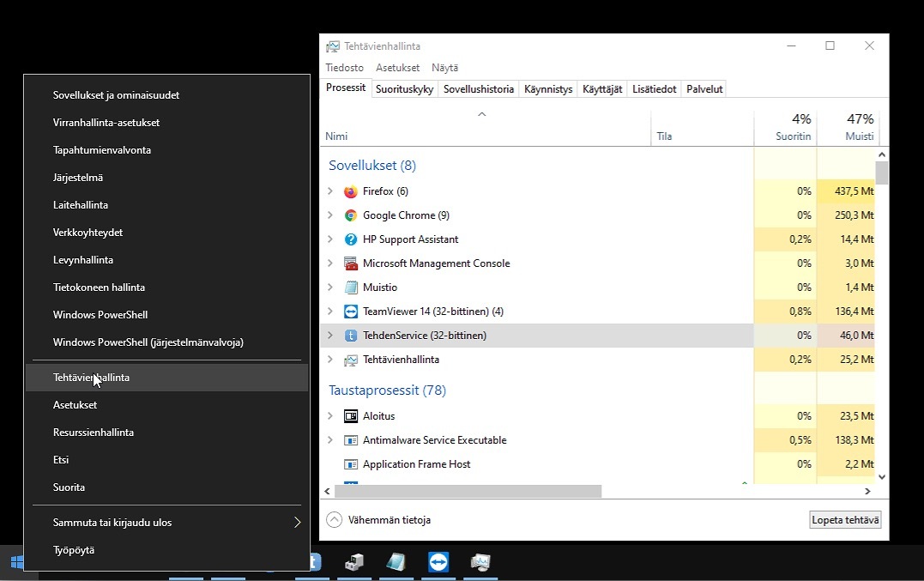
Task: Expand Antimalware Service Executable row
Action: [x=330, y=440]
